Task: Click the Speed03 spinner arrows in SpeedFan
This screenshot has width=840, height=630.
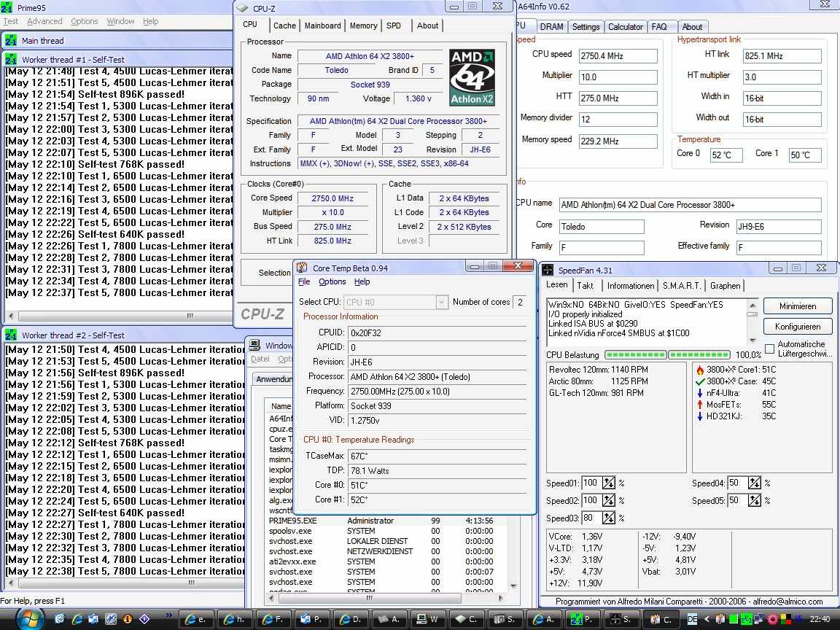Action: point(609,518)
